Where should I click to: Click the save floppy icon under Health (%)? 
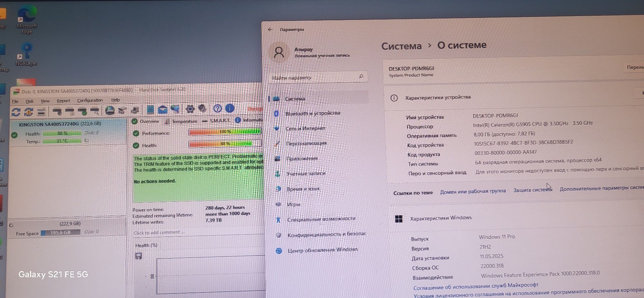click(138, 256)
